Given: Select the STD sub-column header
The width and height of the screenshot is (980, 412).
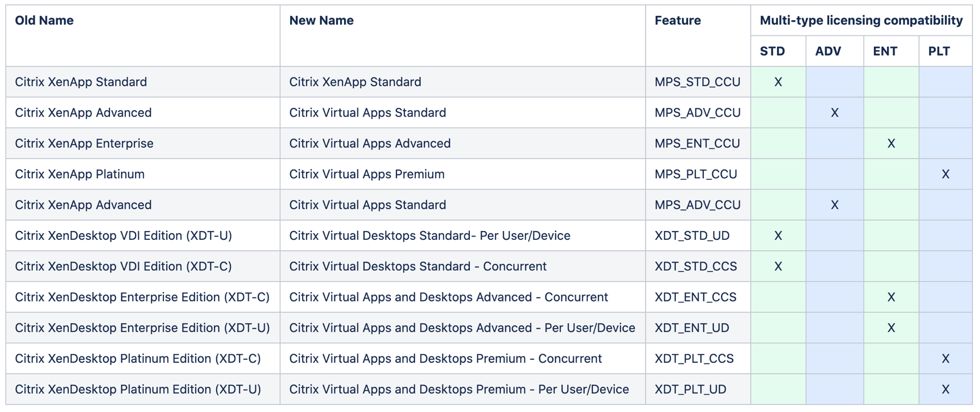Looking at the screenshot, I should click(778, 51).
